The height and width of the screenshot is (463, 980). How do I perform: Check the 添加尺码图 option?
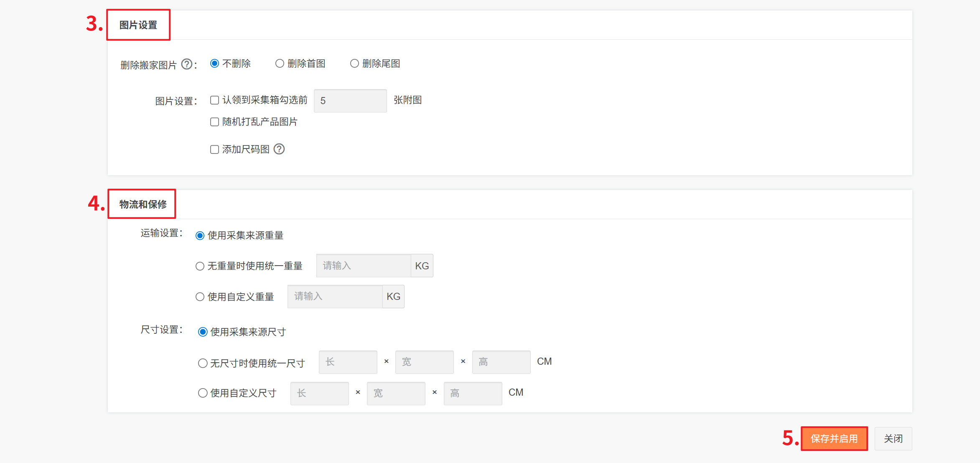point(214,150)
